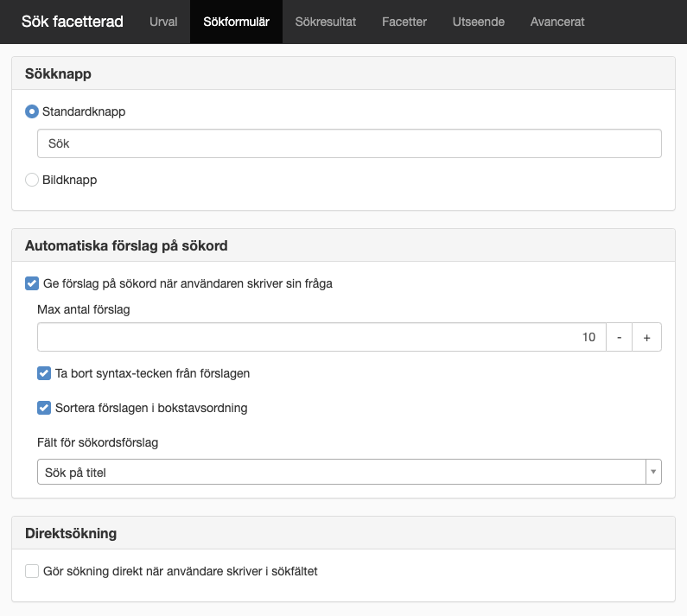
Task: Decrease max antal förslag with minus button
Action: tap(619, 337)
